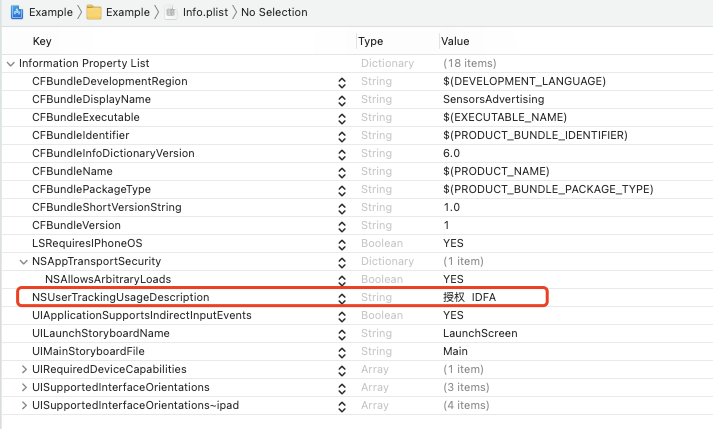The width and height of the screenshot is (713, 429).
Task: Collapse the NSAppTransportSecurity dictionary
Action: click(24, 261)
